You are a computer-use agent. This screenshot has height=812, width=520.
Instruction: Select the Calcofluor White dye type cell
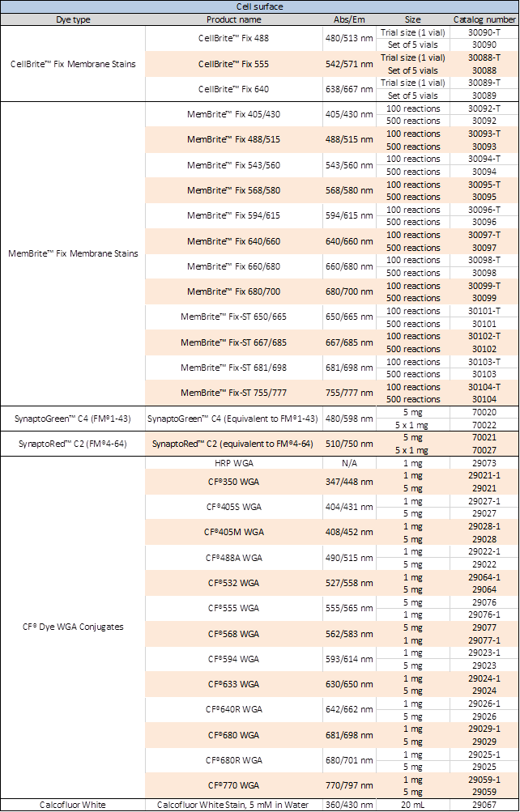click(73, 805)
